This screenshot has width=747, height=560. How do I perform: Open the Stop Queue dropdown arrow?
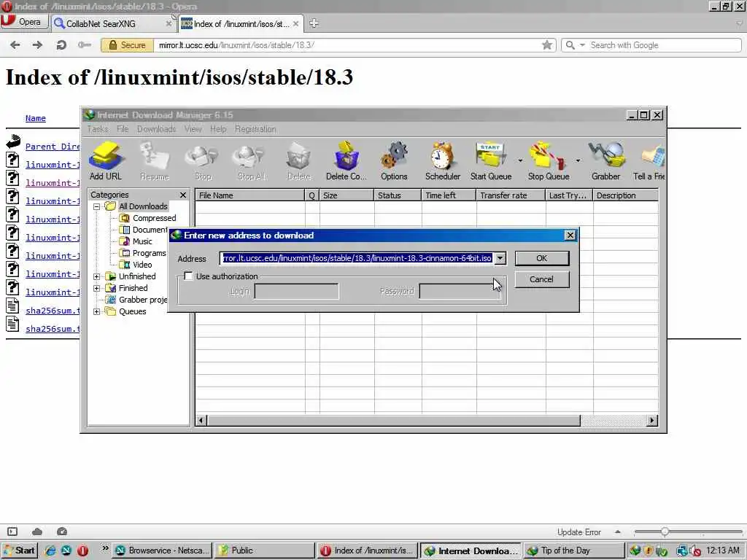578,161
